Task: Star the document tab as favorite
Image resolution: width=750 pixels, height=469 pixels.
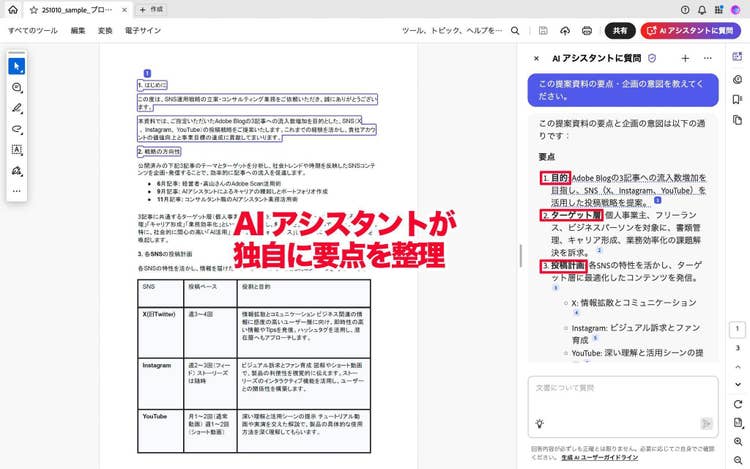Action: coord(32,9)
